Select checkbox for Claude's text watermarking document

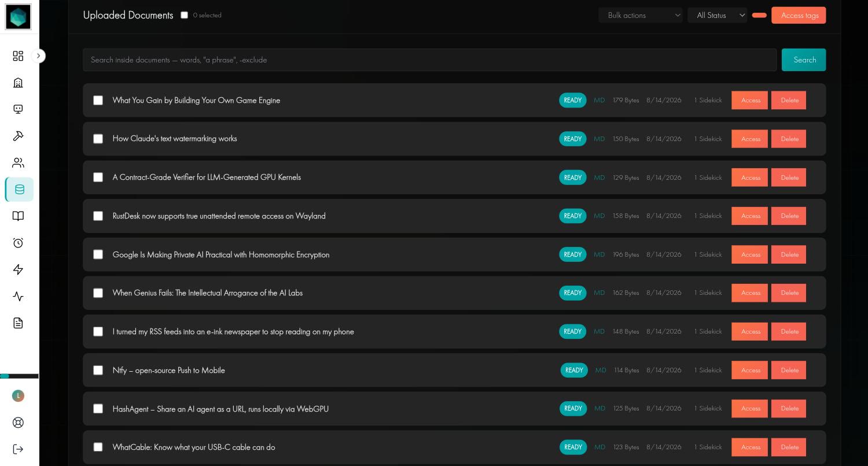(x=98, y=139)
